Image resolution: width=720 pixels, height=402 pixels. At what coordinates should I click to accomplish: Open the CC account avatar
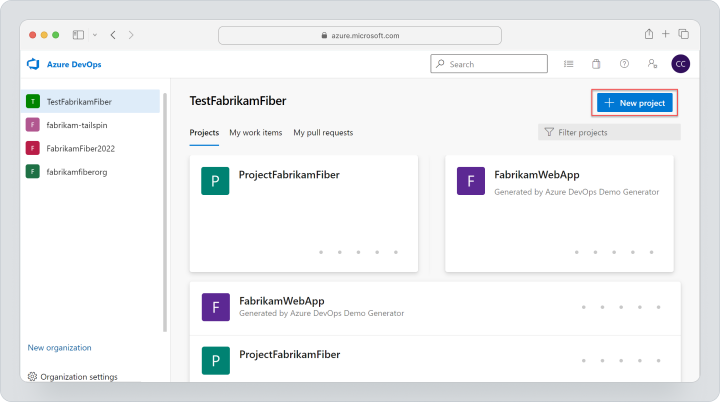tap(681, 64)
